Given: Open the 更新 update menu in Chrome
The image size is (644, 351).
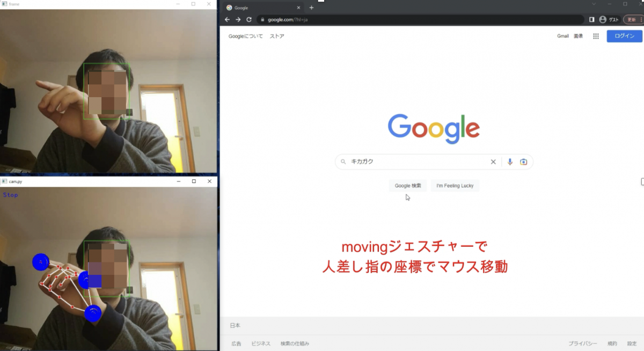Looking at the screenshot, I should (633, 19).
